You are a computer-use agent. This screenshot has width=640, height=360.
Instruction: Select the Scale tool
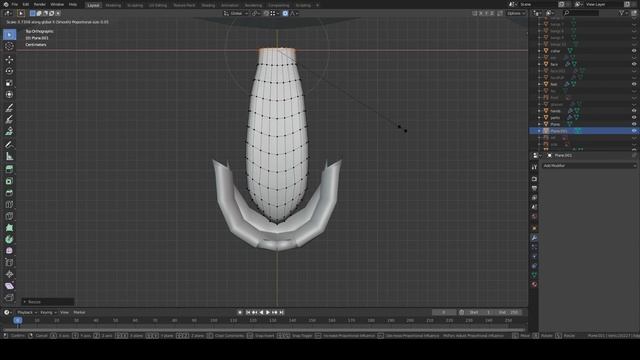(9, 83)
